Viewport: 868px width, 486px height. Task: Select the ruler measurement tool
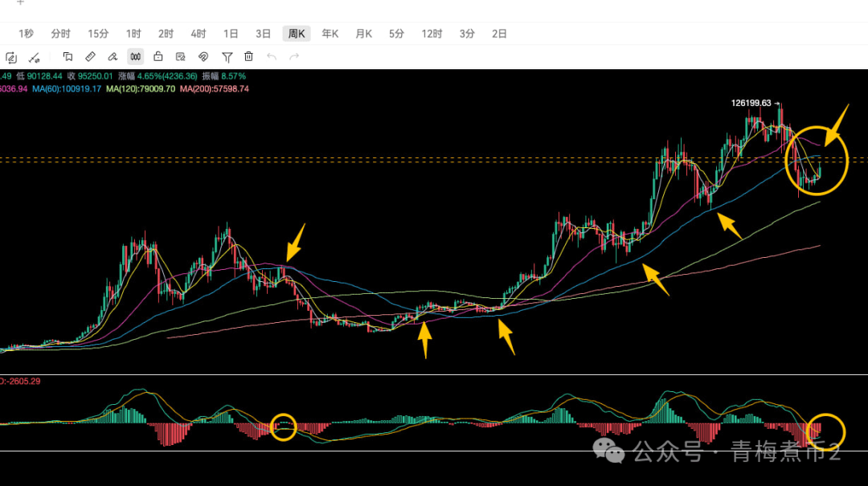tap(90, 56)
